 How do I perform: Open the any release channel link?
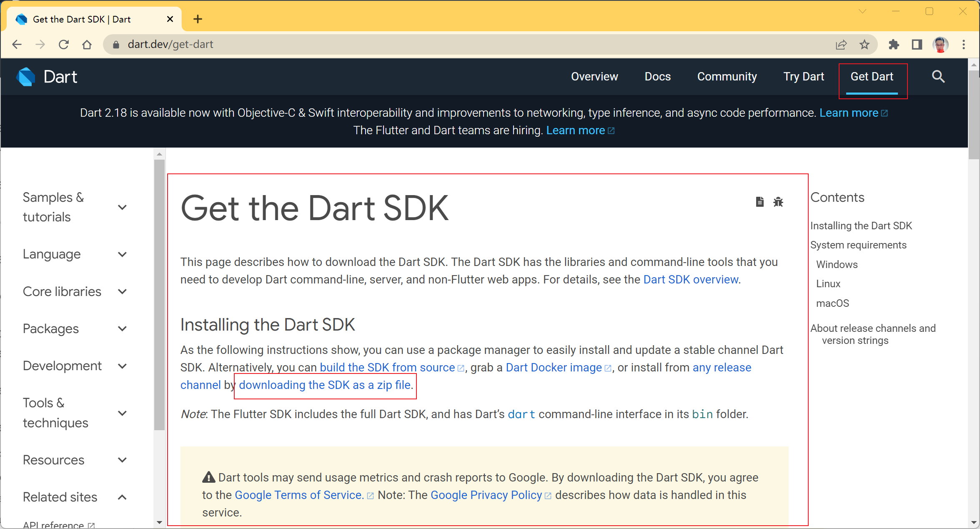[x=722, y=367]
